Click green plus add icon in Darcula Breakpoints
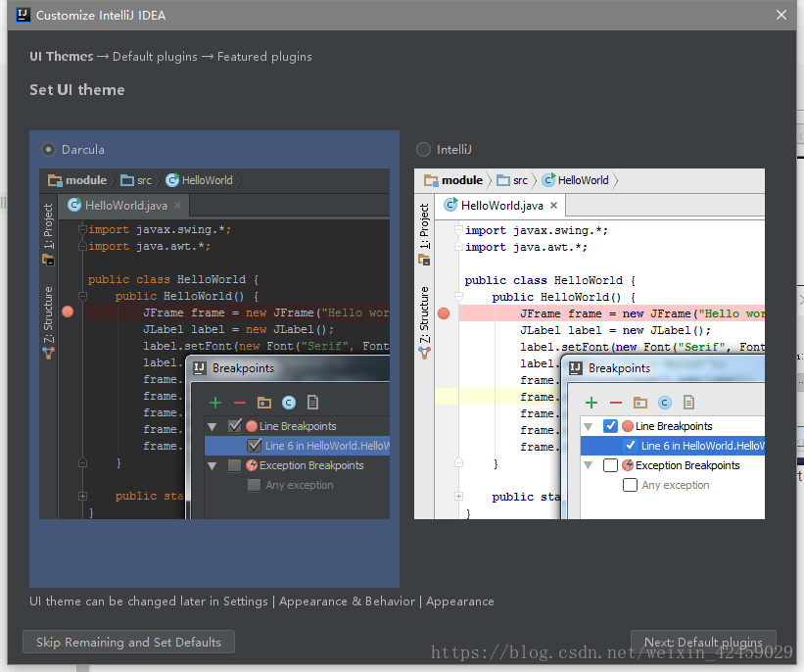 pyautogui.click(x=215, y=403)
